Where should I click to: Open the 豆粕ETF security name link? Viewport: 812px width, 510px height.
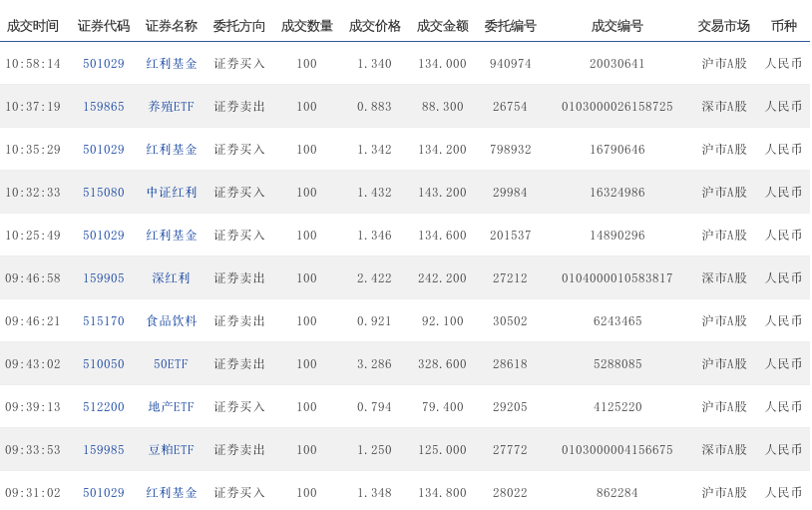pyautogui.click(x=172, y=450)
